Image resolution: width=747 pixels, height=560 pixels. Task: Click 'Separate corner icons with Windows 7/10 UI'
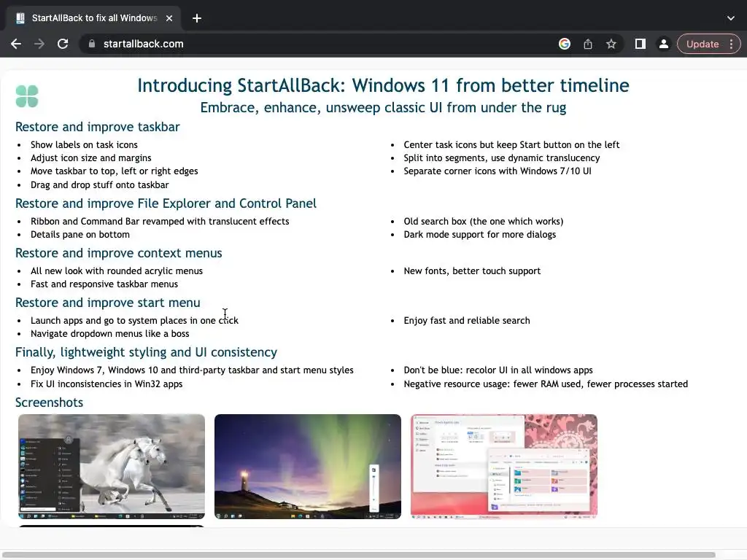pyautogui.click(x=498, y=171)
